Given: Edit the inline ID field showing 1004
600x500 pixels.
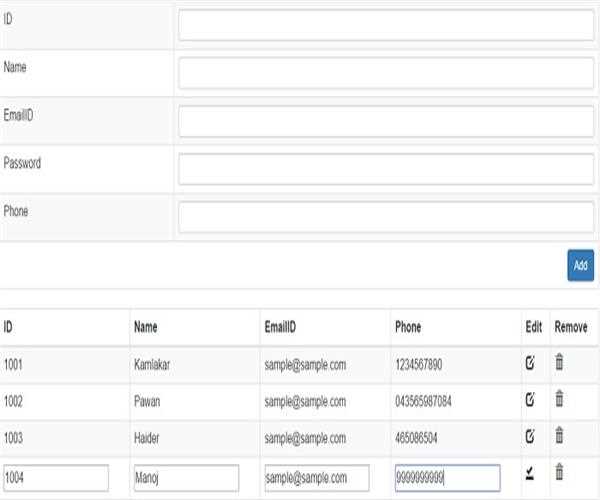Looking at the screenshot, I should click(x=55, y=478).
